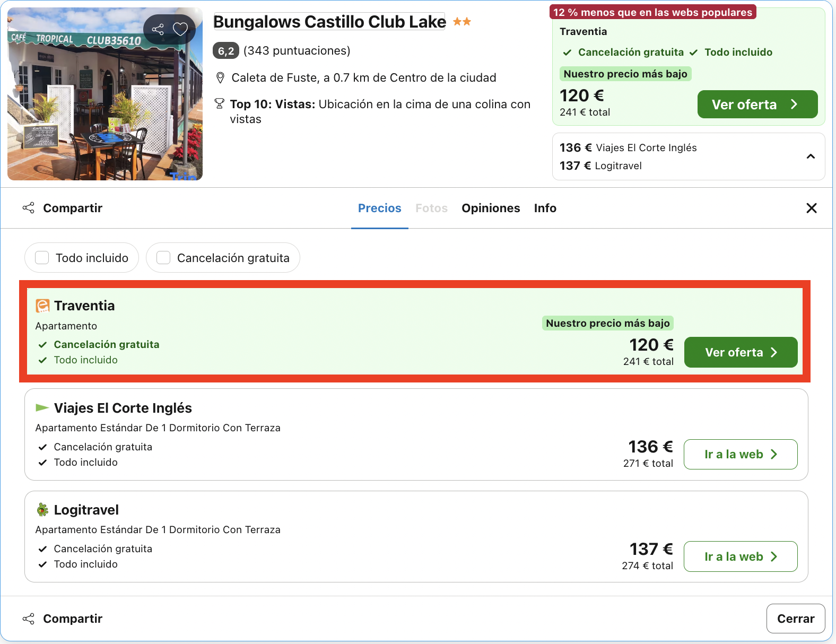The width and height of the screenshot is (836, 644).
Task: Click Ver oferta in the Traventia row
Action: point(741,352)
